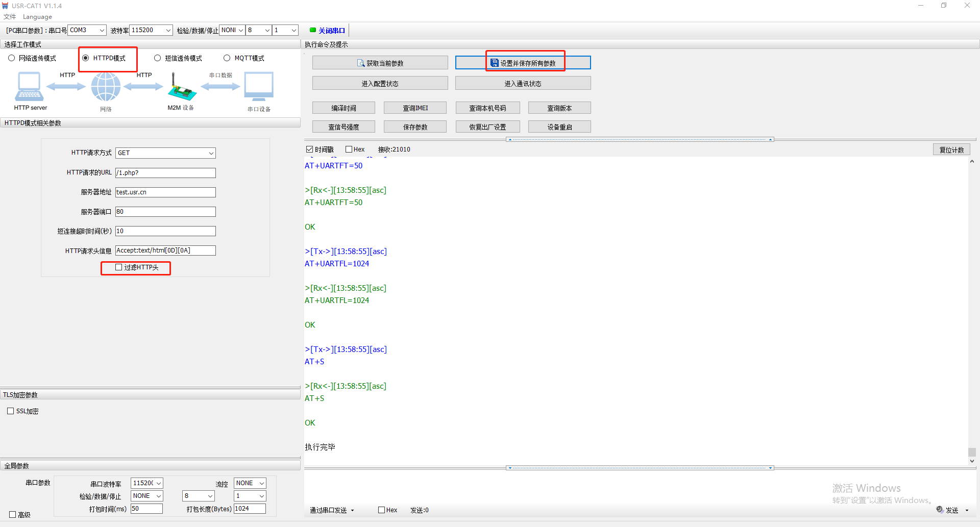
Task: Enable the SSL encryption checkbox
Action: tap(11, 411)
